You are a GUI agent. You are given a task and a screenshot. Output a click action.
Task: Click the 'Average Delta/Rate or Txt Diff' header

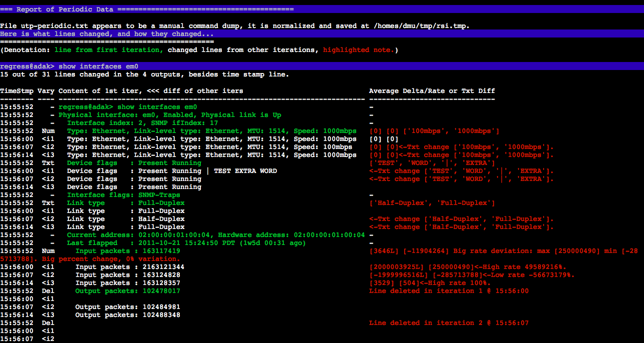click(432, 91)
